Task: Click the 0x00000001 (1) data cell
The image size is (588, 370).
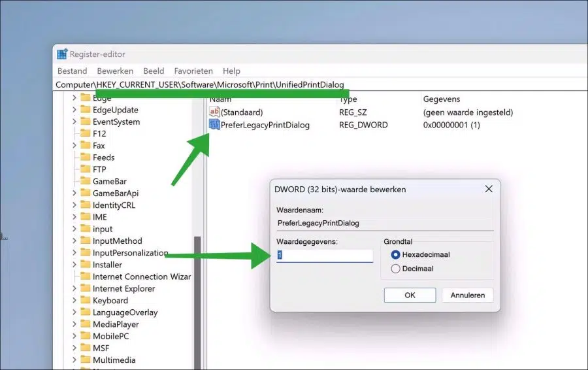Action: pyautogui.click(x=451, y=125)
